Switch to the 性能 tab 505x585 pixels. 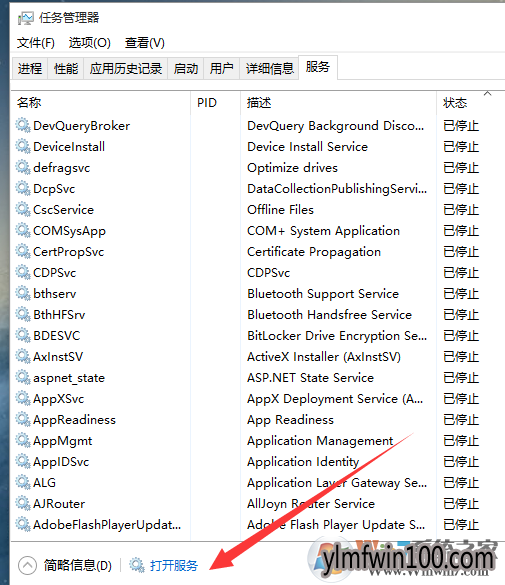(x=66, y=69)
